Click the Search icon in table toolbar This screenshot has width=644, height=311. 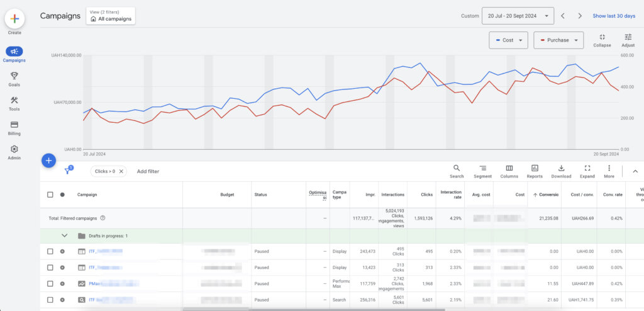(x=457, y=169)
